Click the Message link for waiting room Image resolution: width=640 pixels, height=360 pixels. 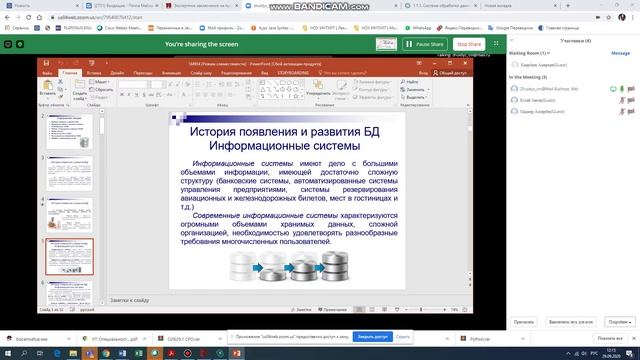pyautogui.click(x=620, y=53)
